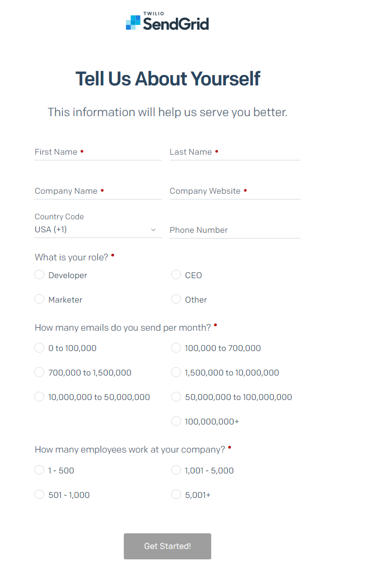Select the Company Website field

point(235,191)
